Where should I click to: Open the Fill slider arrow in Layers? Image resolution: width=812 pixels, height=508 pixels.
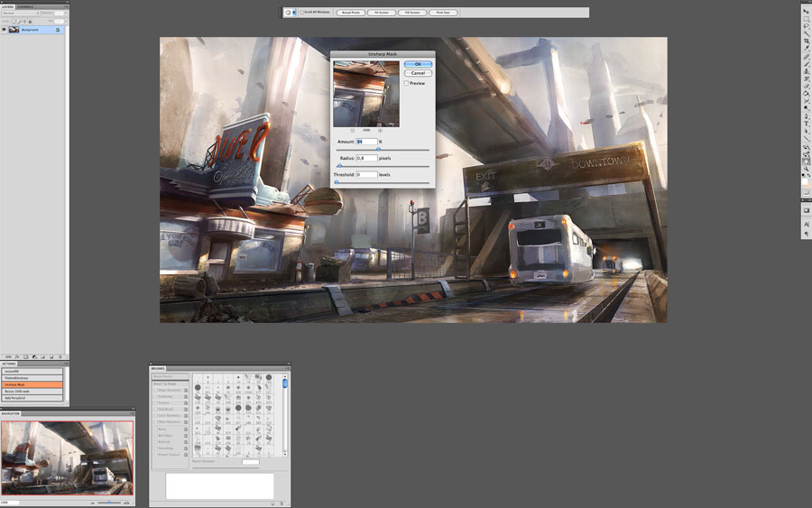pos(66,22)
